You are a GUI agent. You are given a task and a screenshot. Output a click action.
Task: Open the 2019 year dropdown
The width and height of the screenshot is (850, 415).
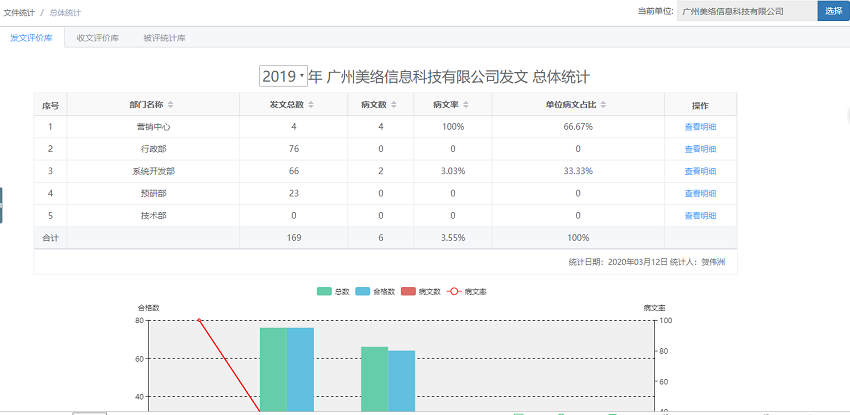click(283, 77)
